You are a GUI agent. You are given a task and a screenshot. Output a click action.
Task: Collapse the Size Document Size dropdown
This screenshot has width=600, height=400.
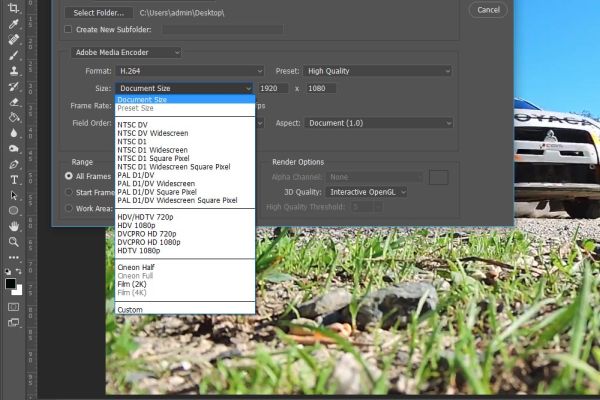point(184,88)
